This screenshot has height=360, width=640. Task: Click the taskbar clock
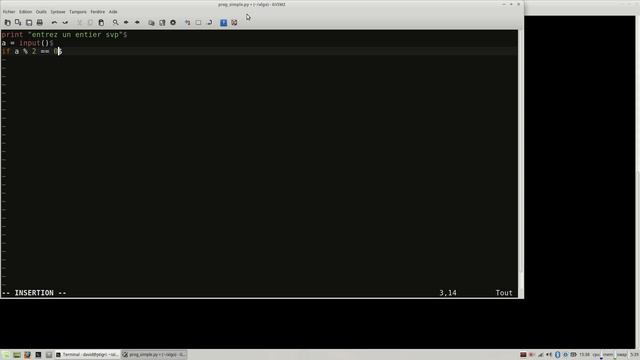click(x=584, y=355)
